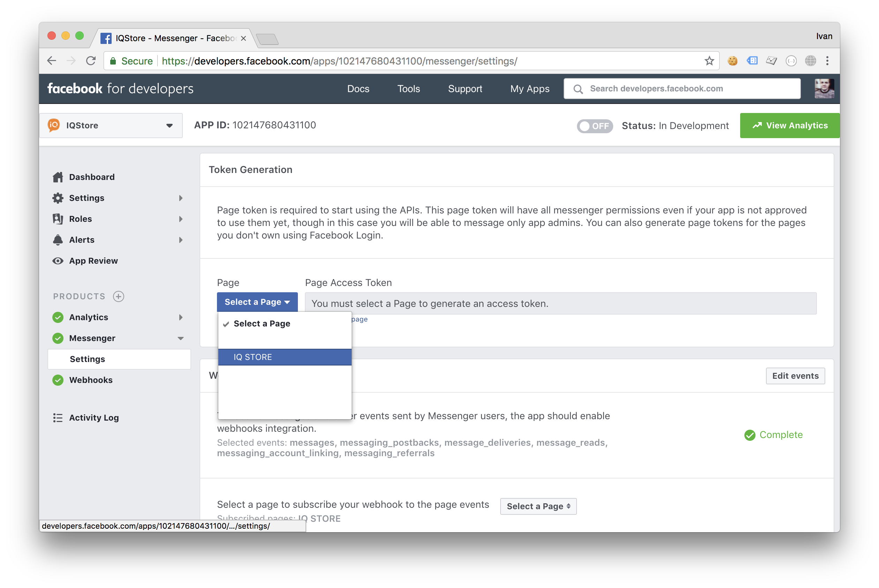This screenshot has height=588, width=879.
Task: Click the cookie extension icon
Action: 732,61
